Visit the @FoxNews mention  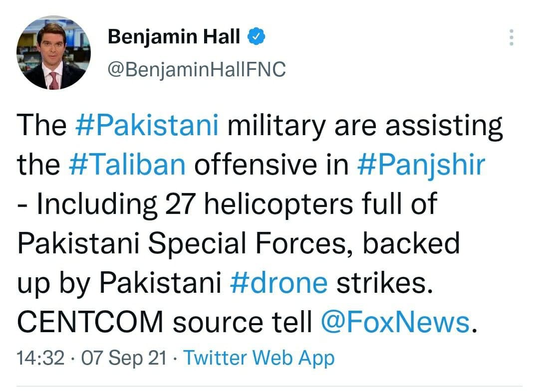(395, 322)
